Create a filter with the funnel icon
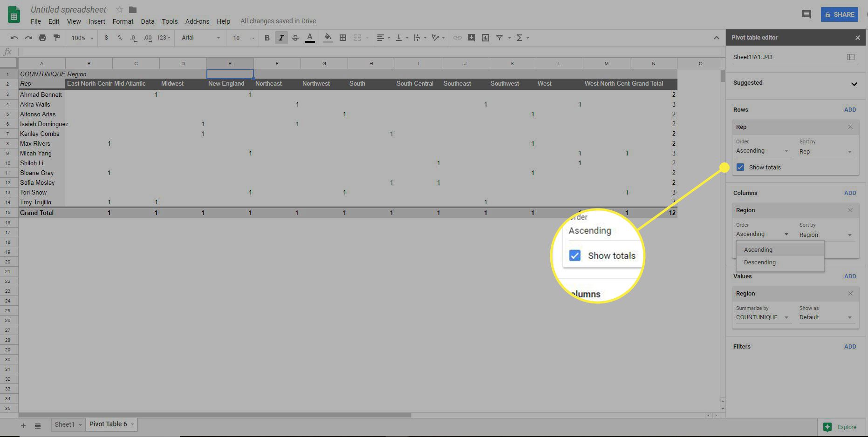The width and height of the screenshot is (868, 437). click(x=499, y=38)
